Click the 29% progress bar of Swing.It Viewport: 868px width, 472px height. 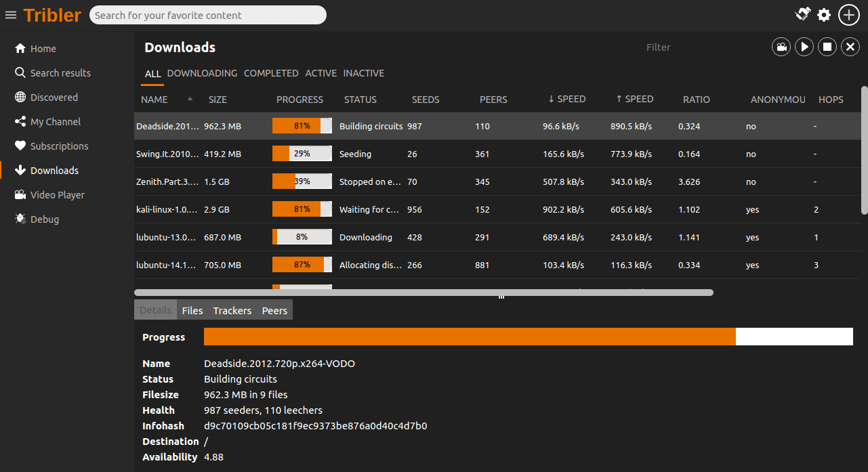(302, 154)
